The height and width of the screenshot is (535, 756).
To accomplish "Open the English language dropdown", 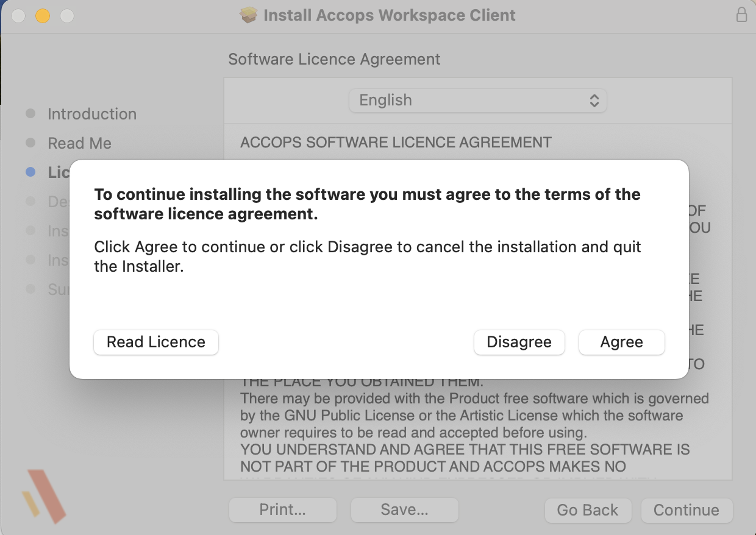I will point(477,101).
